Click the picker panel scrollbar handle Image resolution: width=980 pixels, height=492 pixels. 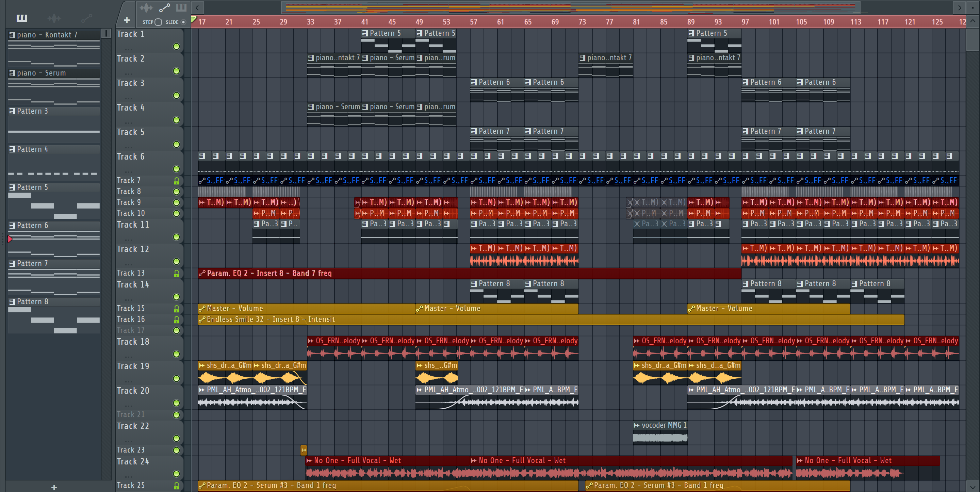point(106,34)
